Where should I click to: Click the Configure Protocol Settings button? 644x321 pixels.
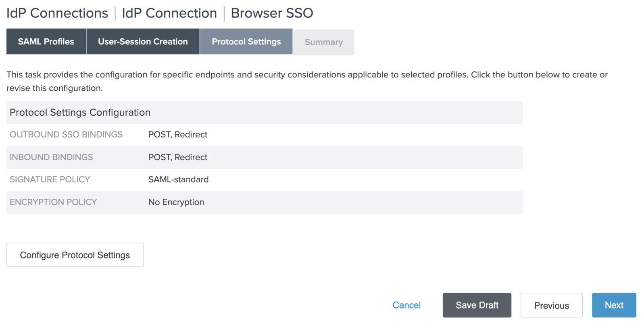75,255
